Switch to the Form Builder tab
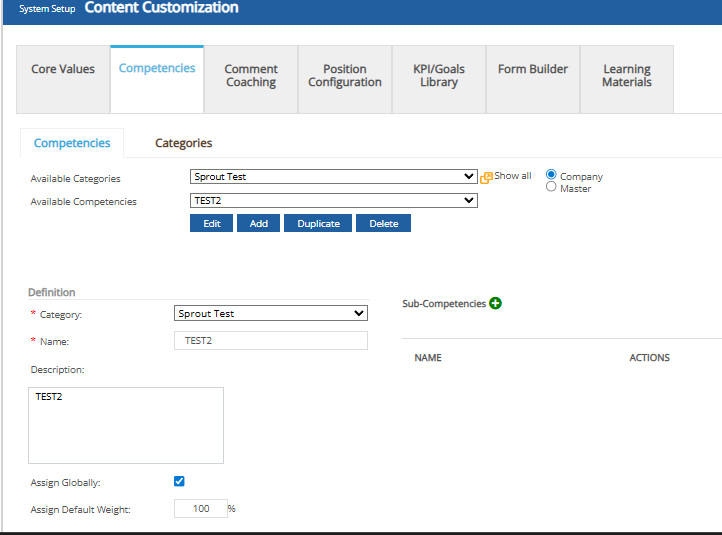 click(x=533, y=70)
